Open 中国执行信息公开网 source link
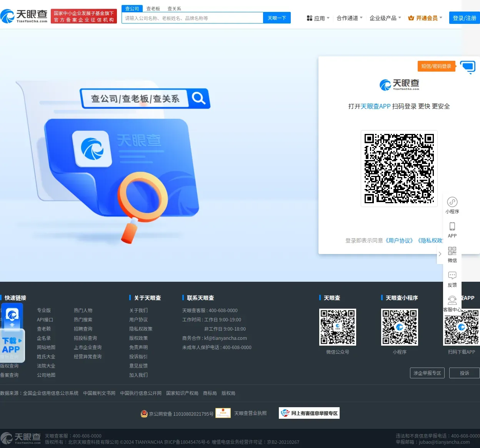This screenshot has height=448, width=480. click(x=141, y=393)
